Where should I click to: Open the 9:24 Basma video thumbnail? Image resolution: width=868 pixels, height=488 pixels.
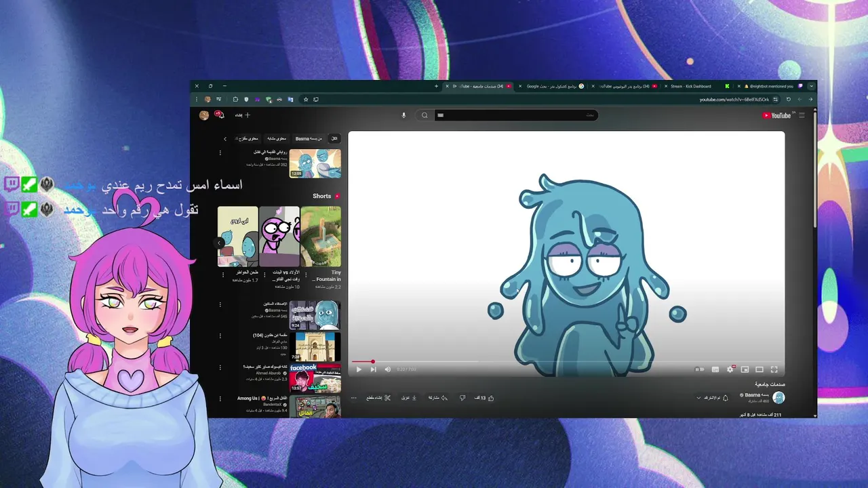point(315,315)
